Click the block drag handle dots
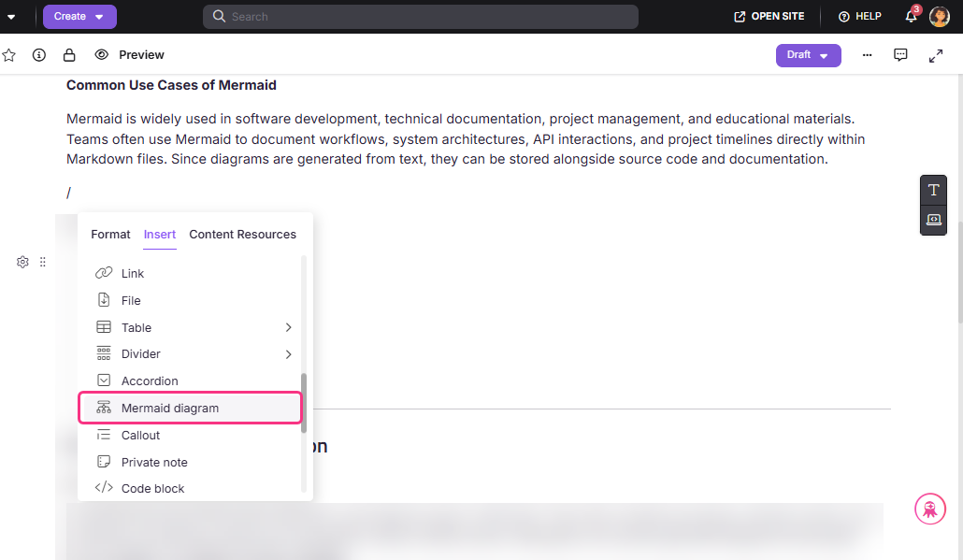The height and width of the screenshot is (560, 963). (42, 262)
